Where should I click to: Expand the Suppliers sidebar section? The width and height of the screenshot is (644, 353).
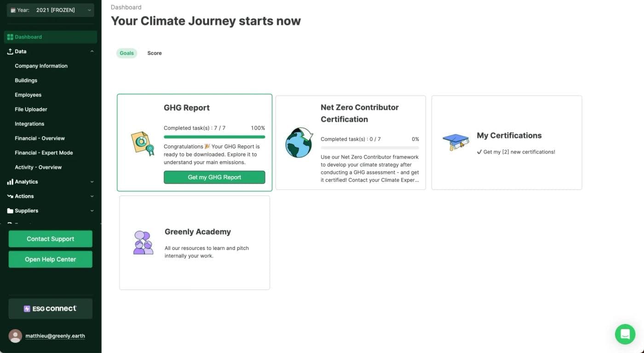tap(92, 211)
